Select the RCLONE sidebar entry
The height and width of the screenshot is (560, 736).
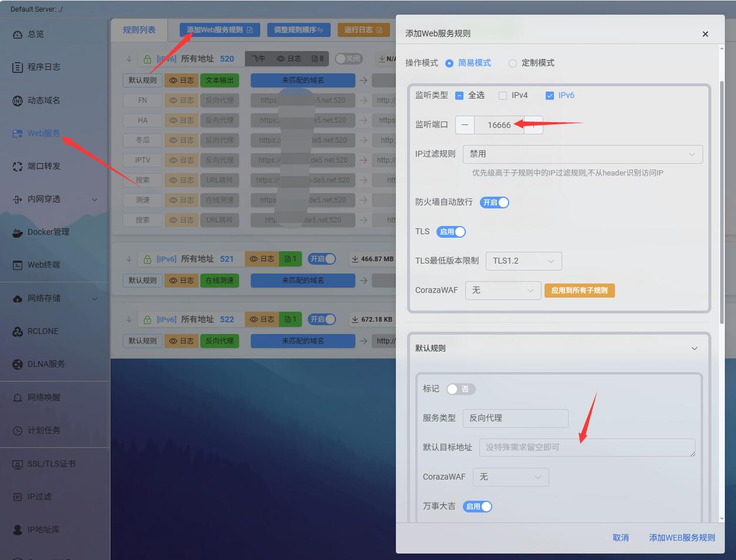[x=41, y=331]
